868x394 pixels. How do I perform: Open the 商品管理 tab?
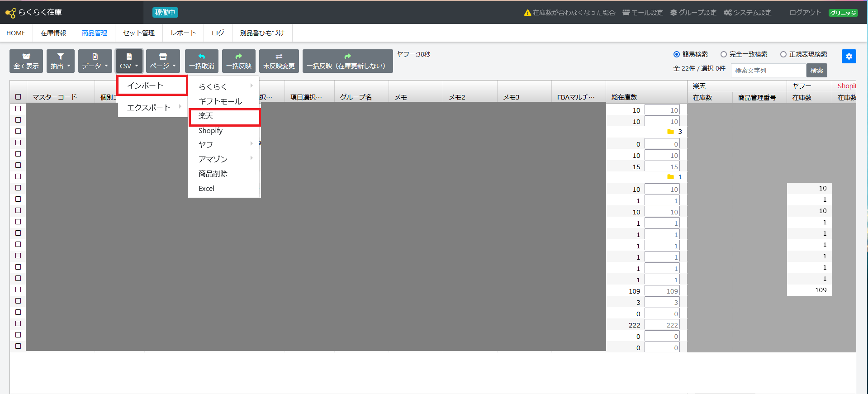click(x=95, y=33)
